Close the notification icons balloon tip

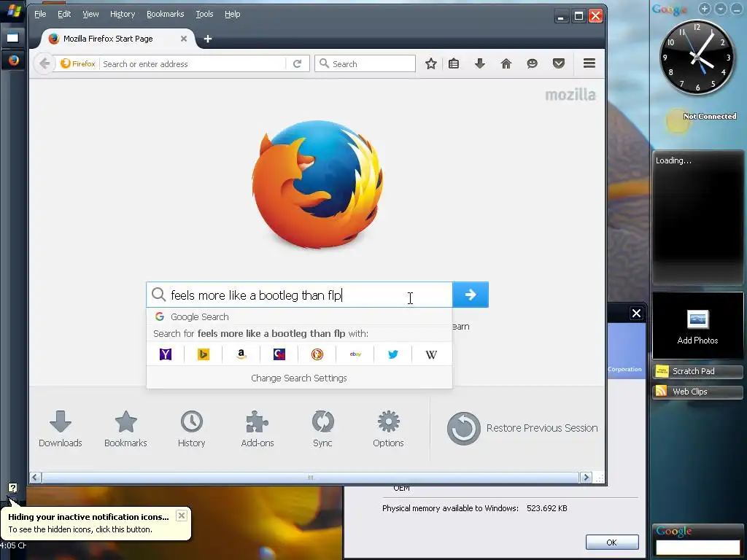pyautogui.click(x=181, y=516)
